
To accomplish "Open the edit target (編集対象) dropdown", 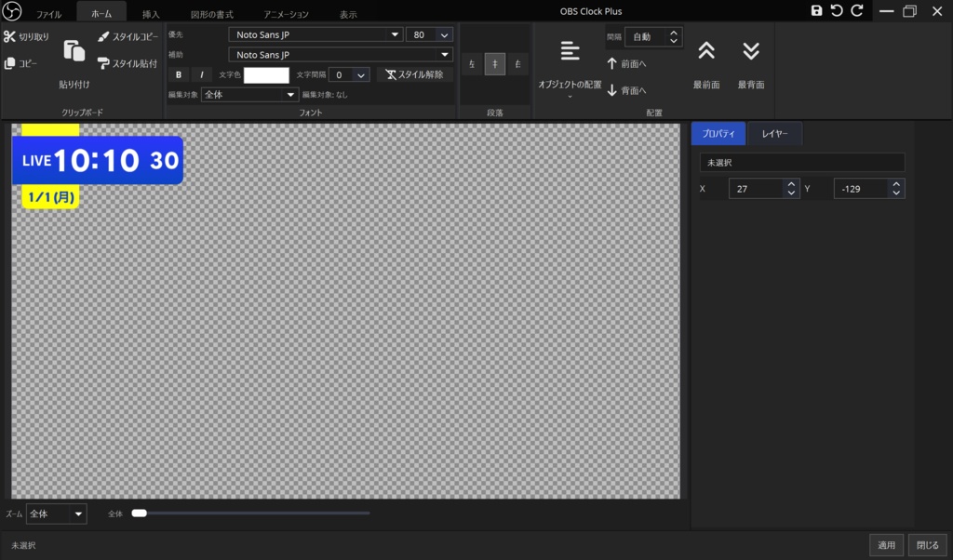I will pos(290,94).
